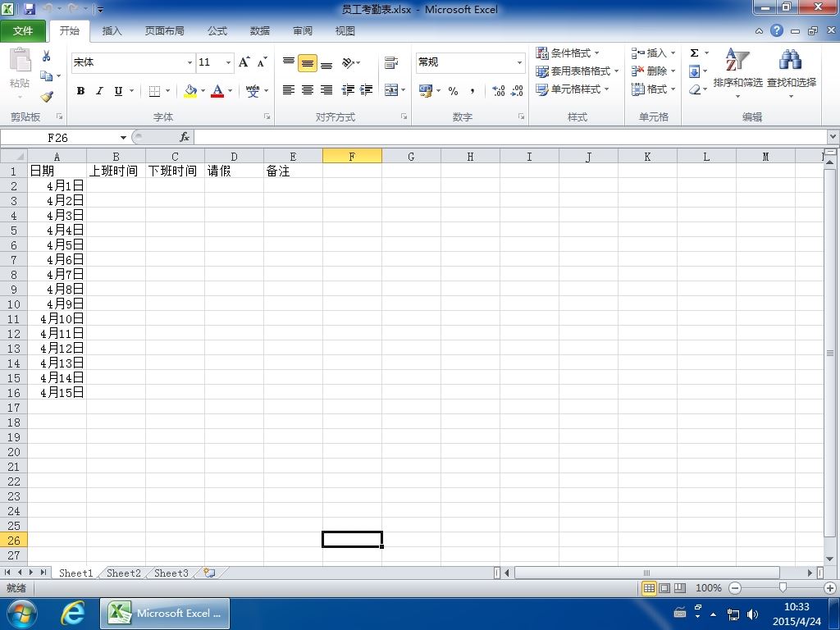
Task: Click the Increase Indent icon
Action: (367, 90)
